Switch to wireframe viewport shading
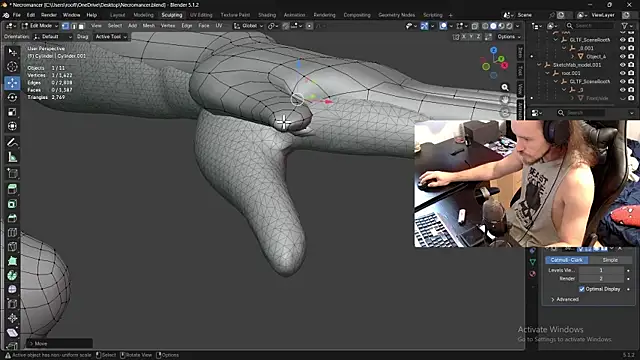This screenshot has width=640, height=360. [x=485, y=26]
